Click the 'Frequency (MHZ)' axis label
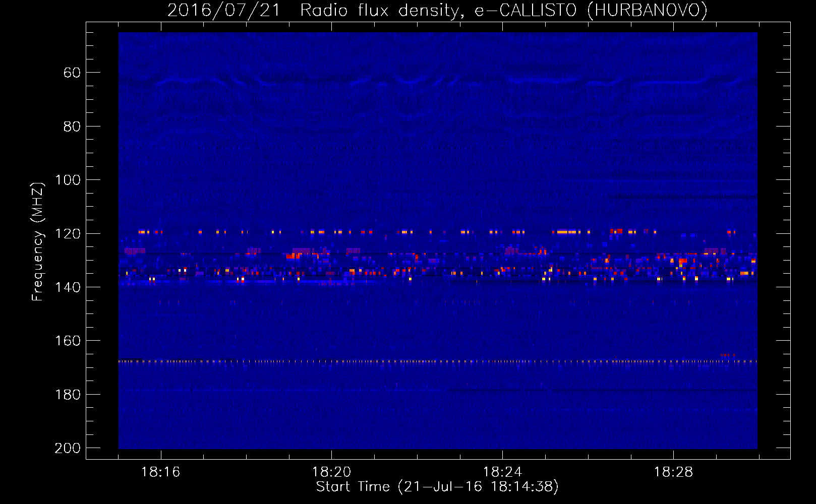Screen dimensions: 816x504 point(38,241)
